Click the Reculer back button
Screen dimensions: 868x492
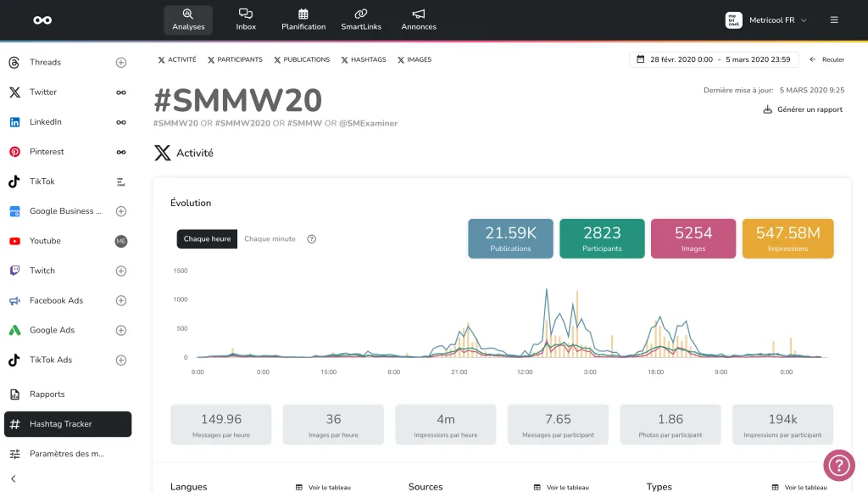(x=827, y=59)
